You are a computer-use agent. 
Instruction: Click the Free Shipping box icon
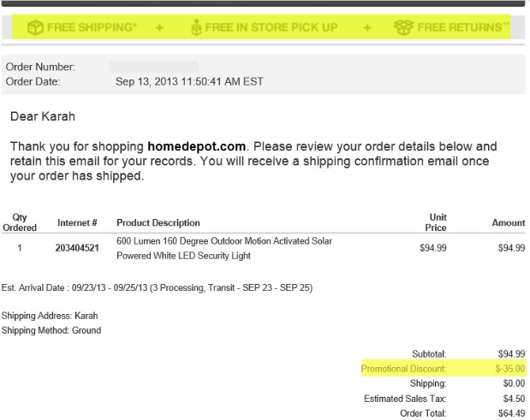[x=35, y=28]
